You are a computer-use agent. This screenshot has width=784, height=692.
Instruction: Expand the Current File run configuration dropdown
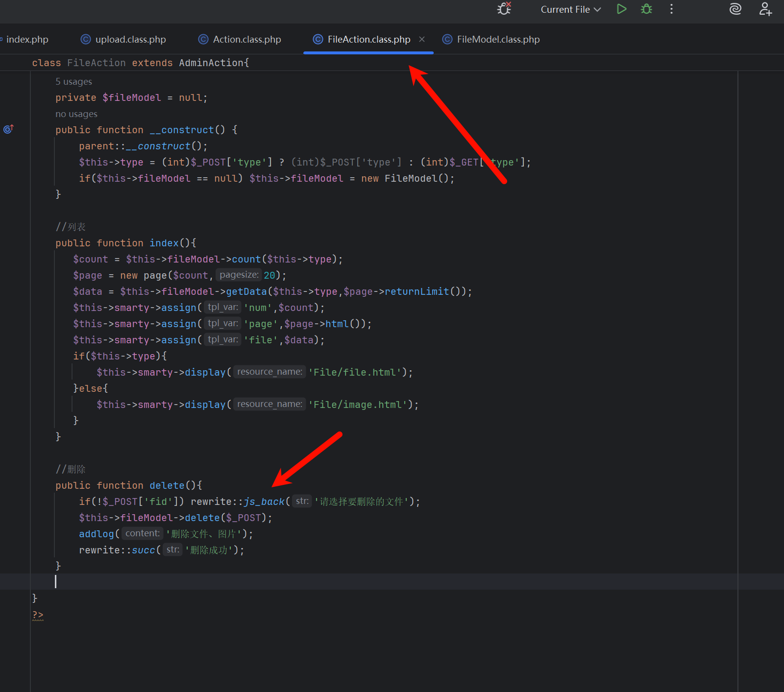[570, 9]
